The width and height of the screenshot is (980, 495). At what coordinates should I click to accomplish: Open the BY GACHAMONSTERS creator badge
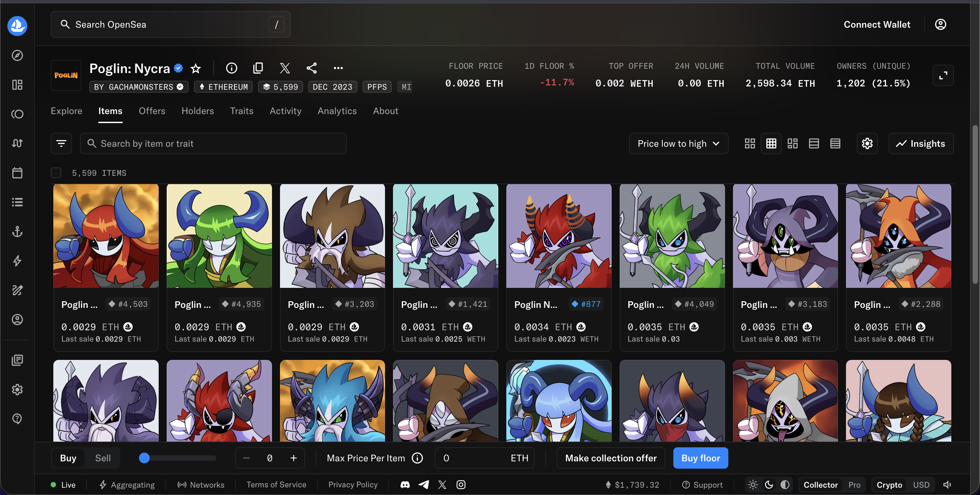pyautogui.click(x=139, y=87)
